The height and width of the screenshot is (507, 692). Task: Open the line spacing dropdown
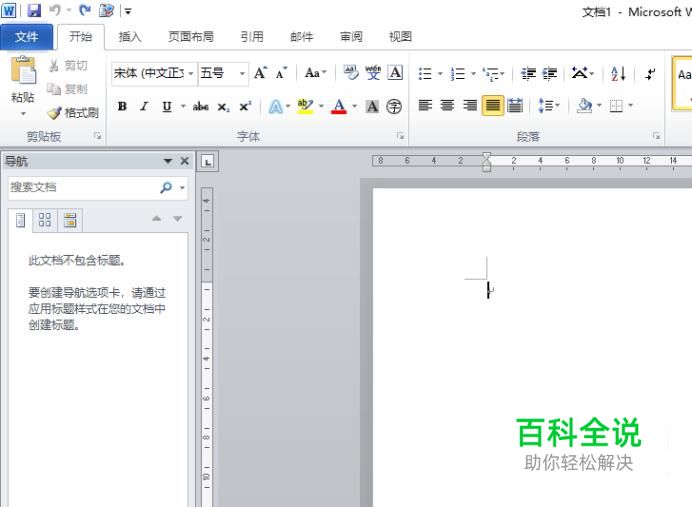pos(549,106)
